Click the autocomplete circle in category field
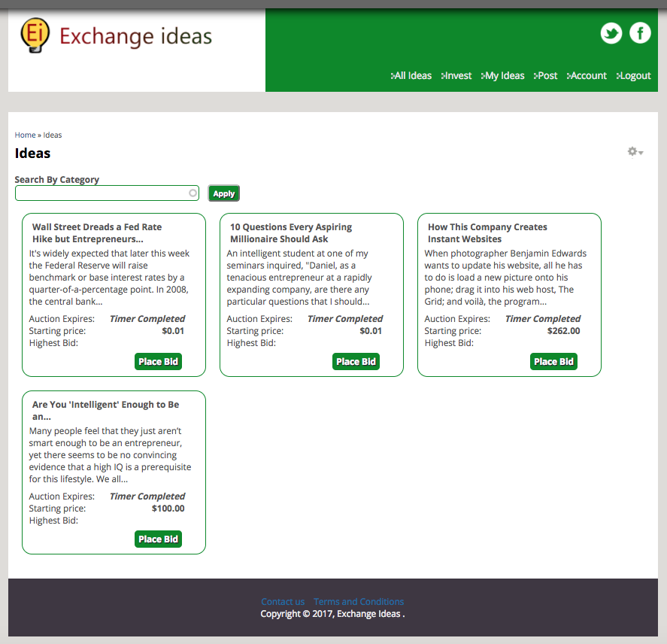 click(193, 193)
